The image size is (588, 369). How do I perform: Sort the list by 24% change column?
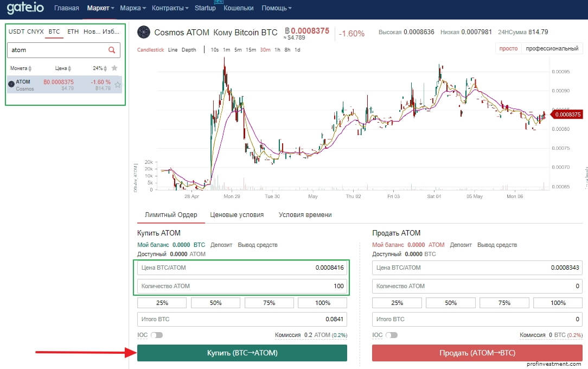pos(100,68)
